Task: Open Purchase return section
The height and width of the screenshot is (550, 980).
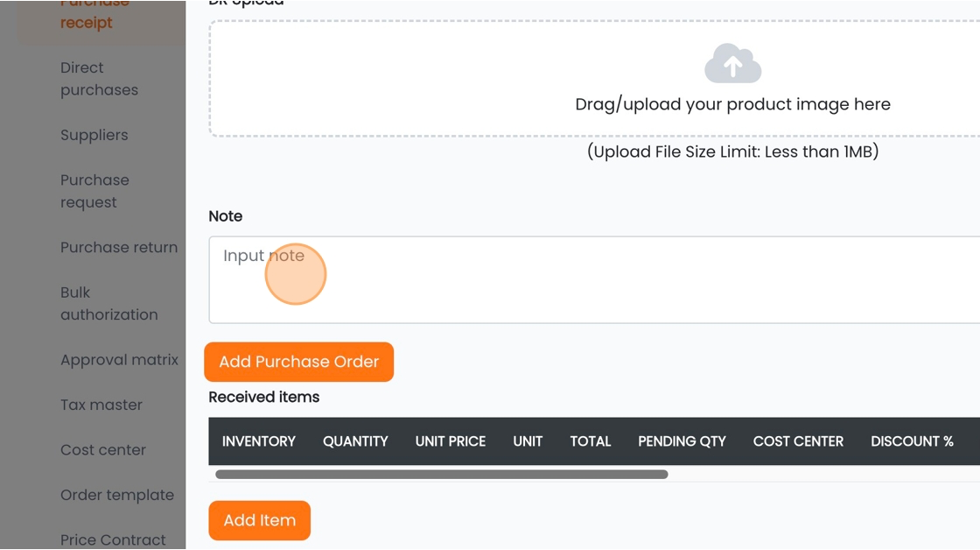Action: click(x=119, y=248)
